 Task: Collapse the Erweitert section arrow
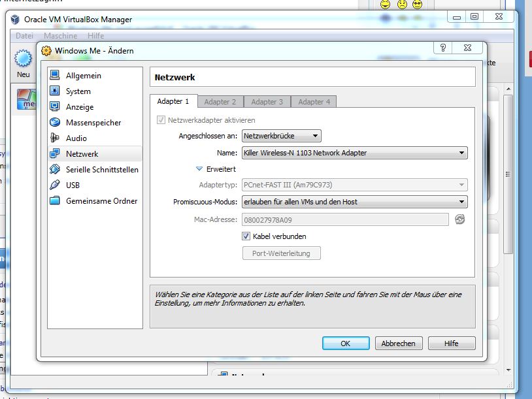tap(199, 168)
